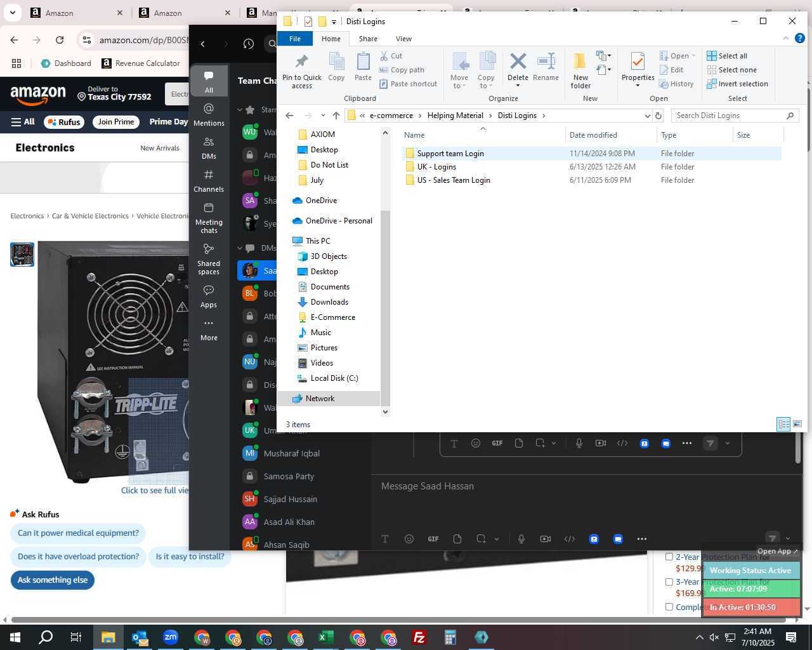This screenshot has height=650, width=812.
Task: Click Cut in the Clipboard group
Action: pyautogui.click(x=391, y=56)
